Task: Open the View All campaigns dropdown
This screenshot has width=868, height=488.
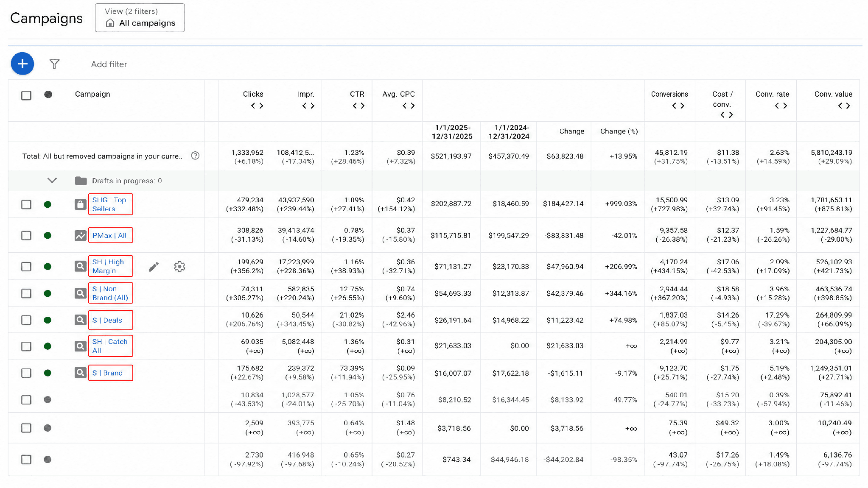Action: 140,18
